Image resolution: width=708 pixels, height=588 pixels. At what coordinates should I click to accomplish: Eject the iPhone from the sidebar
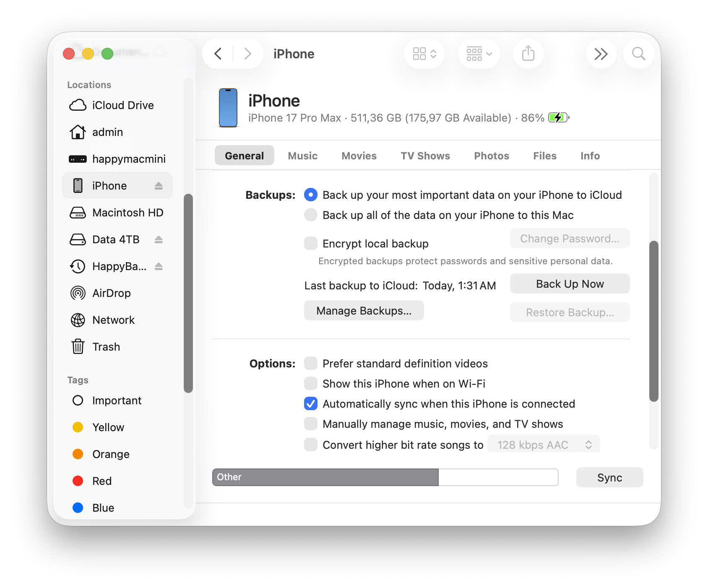[159, 186]
